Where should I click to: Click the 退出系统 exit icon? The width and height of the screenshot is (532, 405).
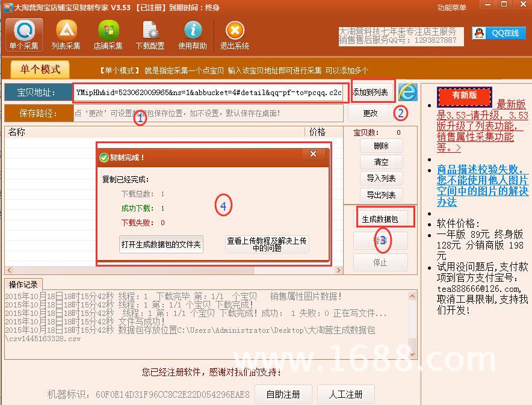pyautogui.click(x=235, y=35)
